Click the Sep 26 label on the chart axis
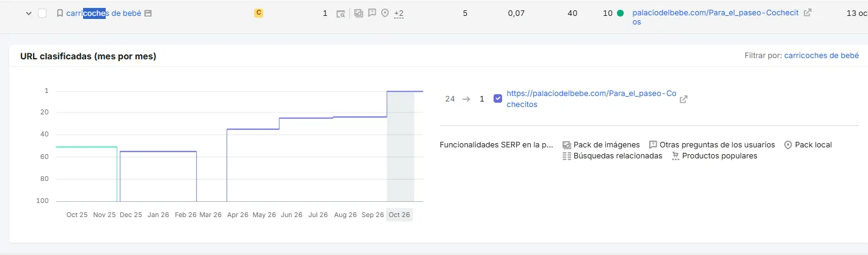This screenshot has width=868, height=255. (x=372, y=215)
